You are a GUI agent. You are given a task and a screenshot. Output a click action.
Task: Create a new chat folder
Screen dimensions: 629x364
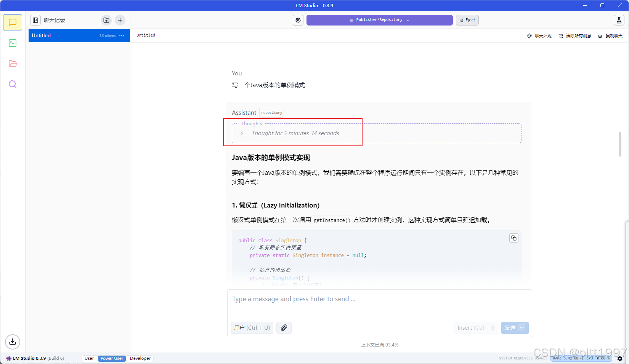click(106, 20)
